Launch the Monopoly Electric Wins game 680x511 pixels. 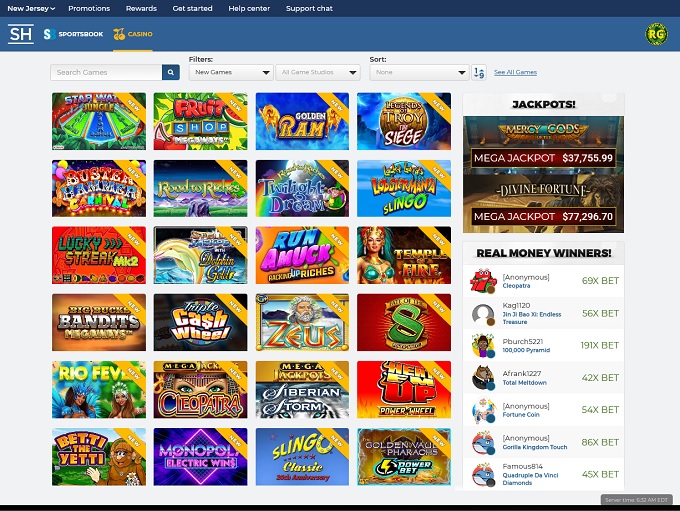[x=200, y=456]
